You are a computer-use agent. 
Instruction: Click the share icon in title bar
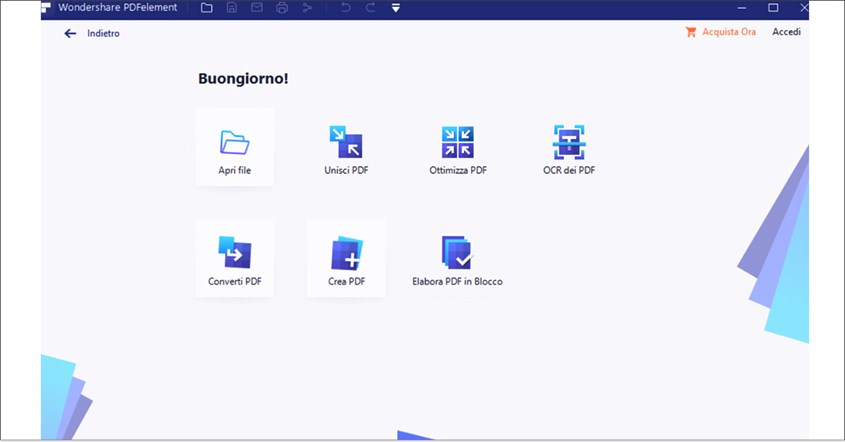(x=307, y=8)
